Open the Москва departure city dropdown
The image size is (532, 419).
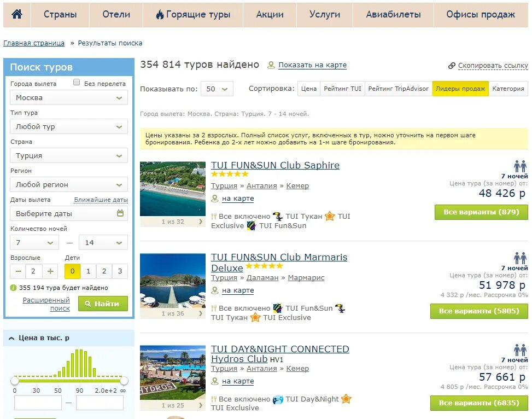[x=69, y=98]
